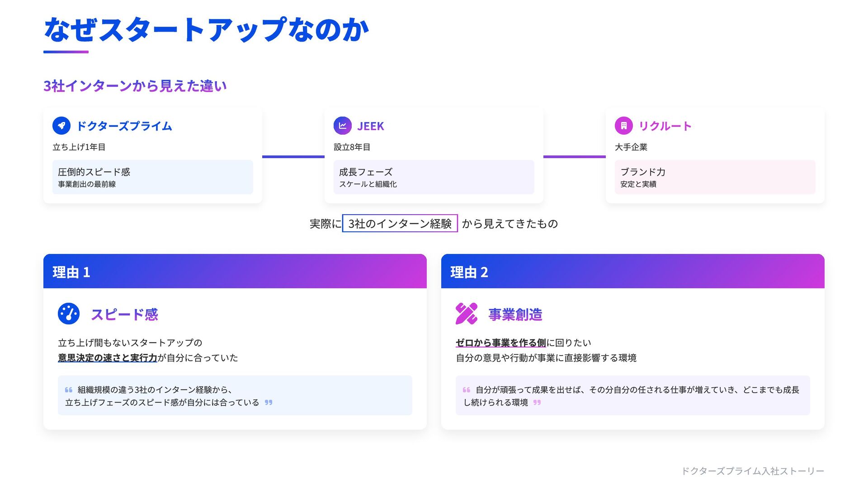Screen dimensions: 868x488
Task: Click footer text ドクターズプライム入社ストーリー
Action: [752, 471]
